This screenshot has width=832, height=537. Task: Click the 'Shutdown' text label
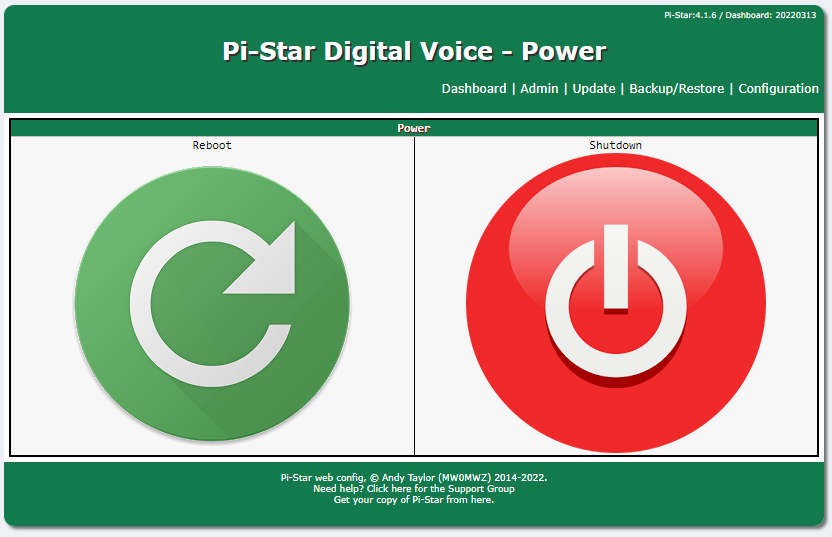(x=616, y=145)
